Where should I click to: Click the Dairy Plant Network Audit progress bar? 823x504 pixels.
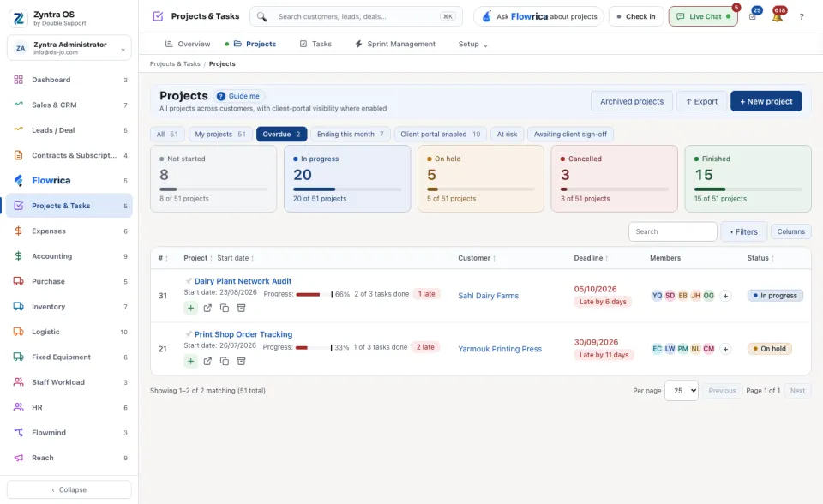point(314,295)
